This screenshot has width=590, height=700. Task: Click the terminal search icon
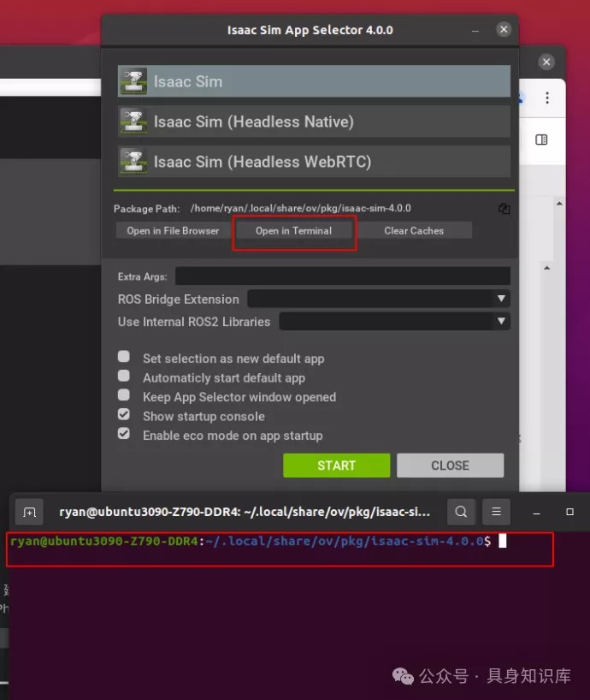461,513
